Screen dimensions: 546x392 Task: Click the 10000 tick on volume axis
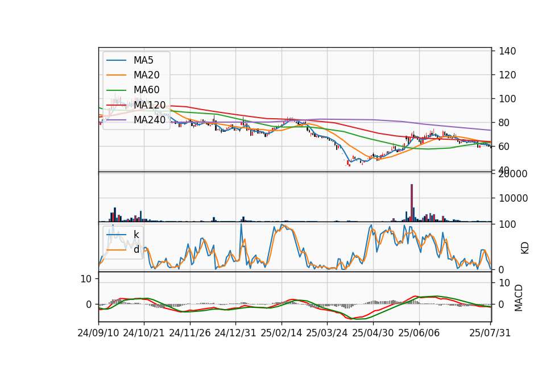(513, 198)
